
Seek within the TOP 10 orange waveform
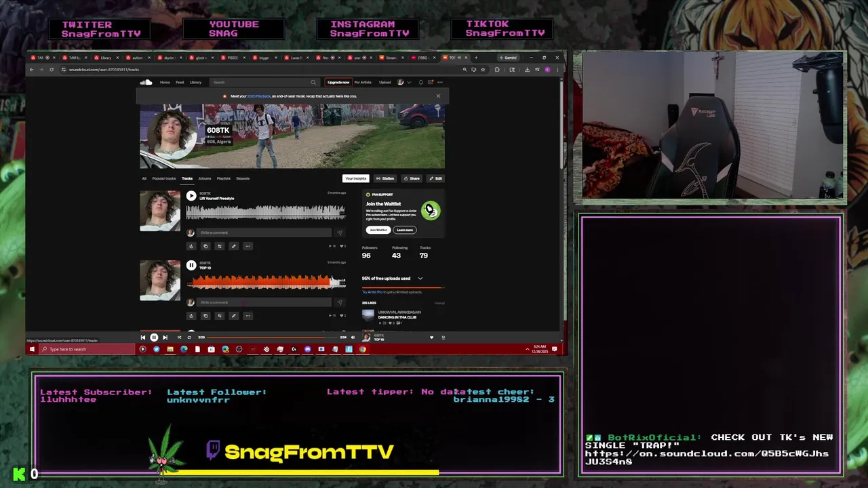point(266,282)
